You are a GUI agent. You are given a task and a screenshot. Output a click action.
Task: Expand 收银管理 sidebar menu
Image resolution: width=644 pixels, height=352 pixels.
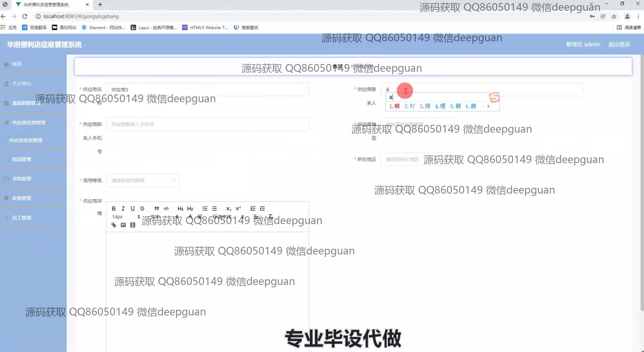[x=33, y=198]
